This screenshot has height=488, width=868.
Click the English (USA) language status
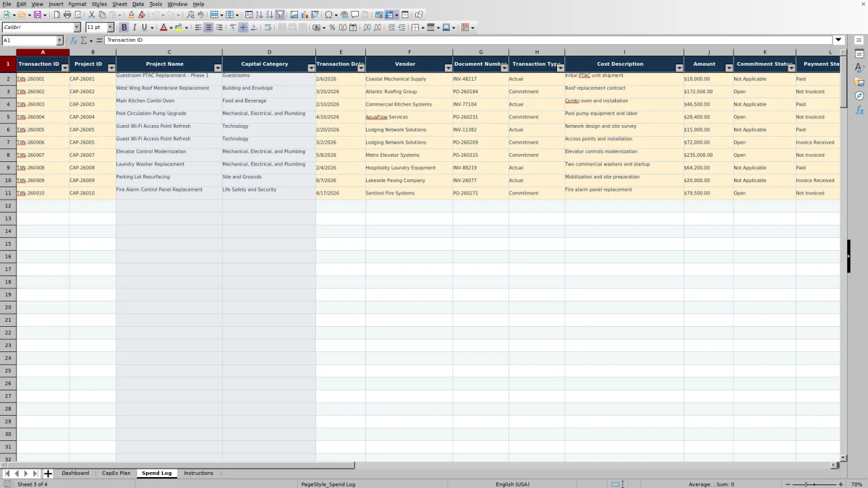click(512, 484)
